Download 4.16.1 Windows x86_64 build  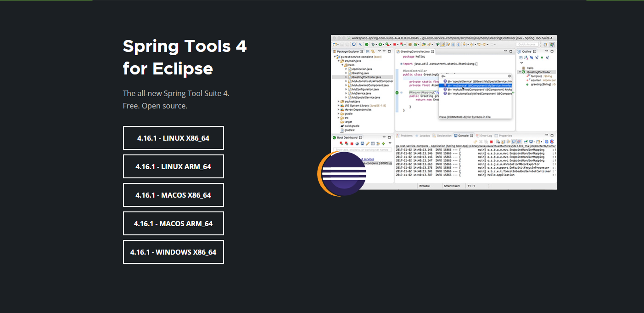174,252
